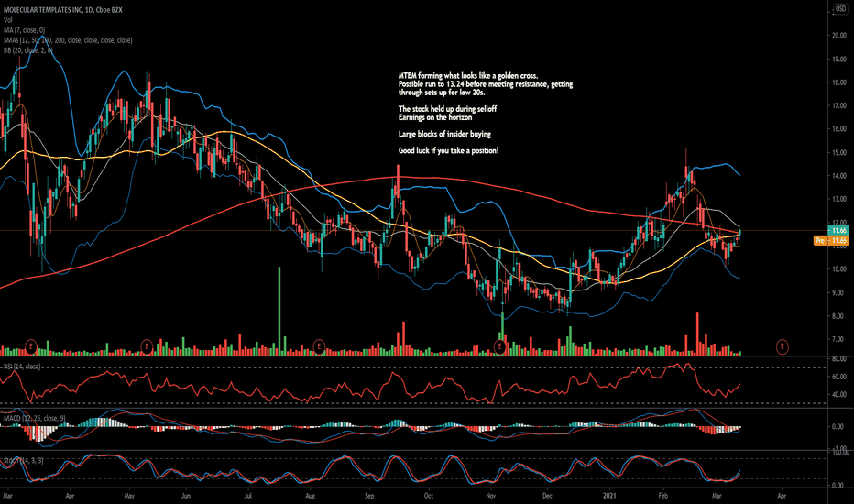
Task: Click the earnings E marker in early November
Action: tap(500, 346)
